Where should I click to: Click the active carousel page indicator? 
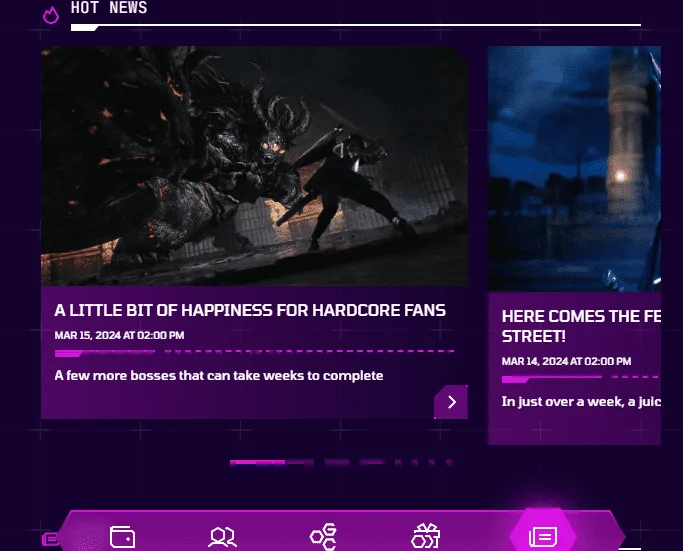[x=257, y=463]
